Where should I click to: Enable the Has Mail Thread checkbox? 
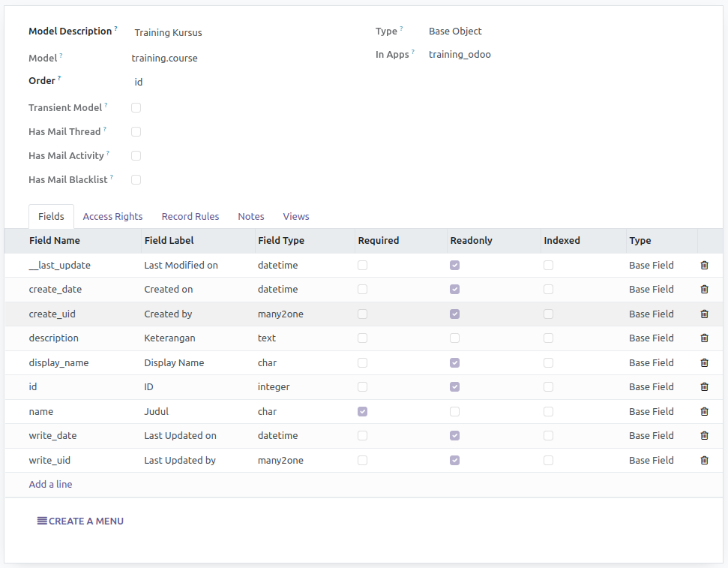[136, 132]
